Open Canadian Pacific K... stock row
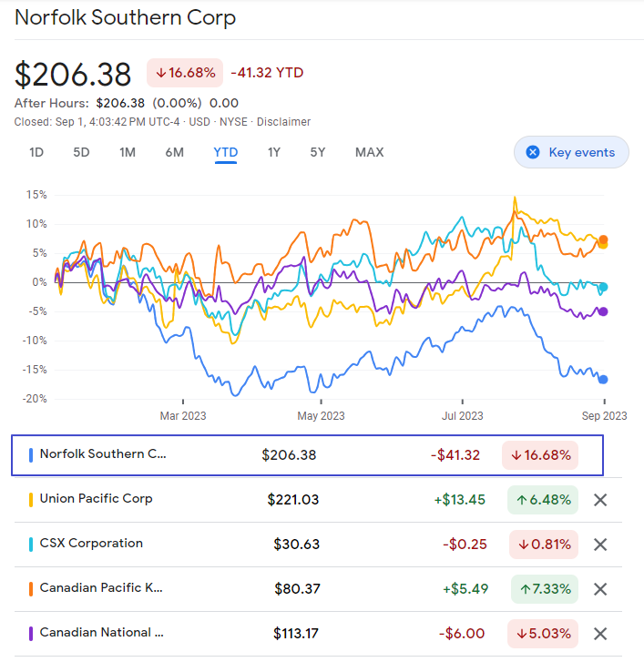Viewport: 644px width, 662px height. click(318, 589)
